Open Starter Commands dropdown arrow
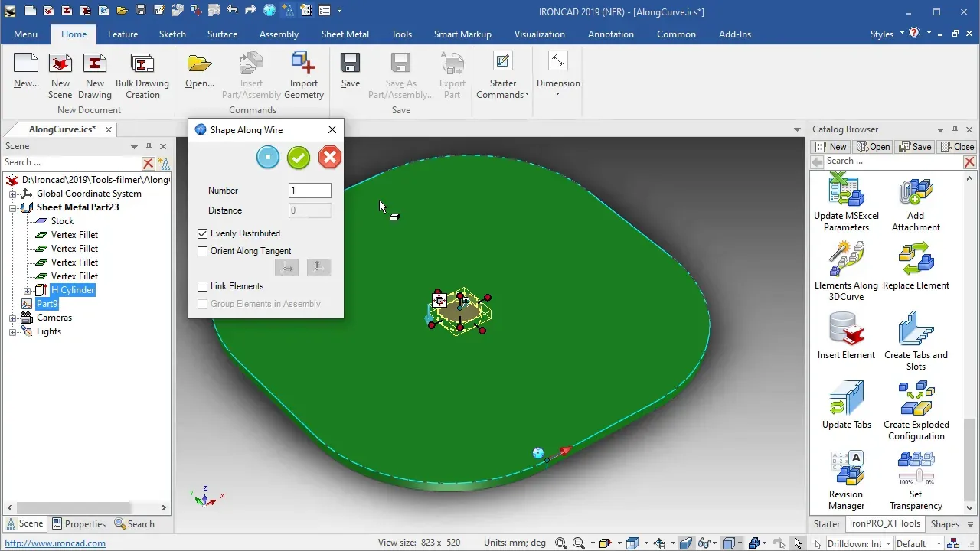980x551 pixels. click(528, 96)
